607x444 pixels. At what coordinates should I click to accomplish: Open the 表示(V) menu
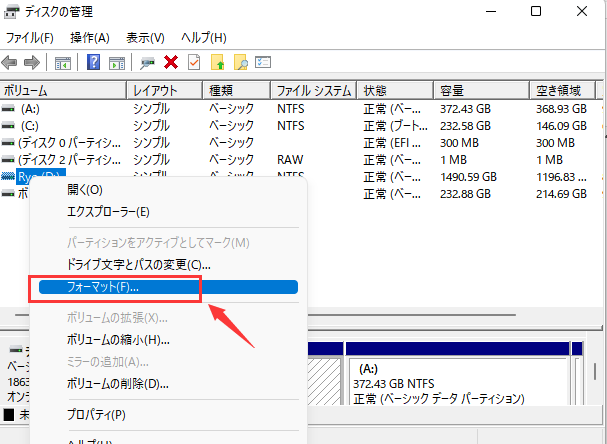click(145, 38)
